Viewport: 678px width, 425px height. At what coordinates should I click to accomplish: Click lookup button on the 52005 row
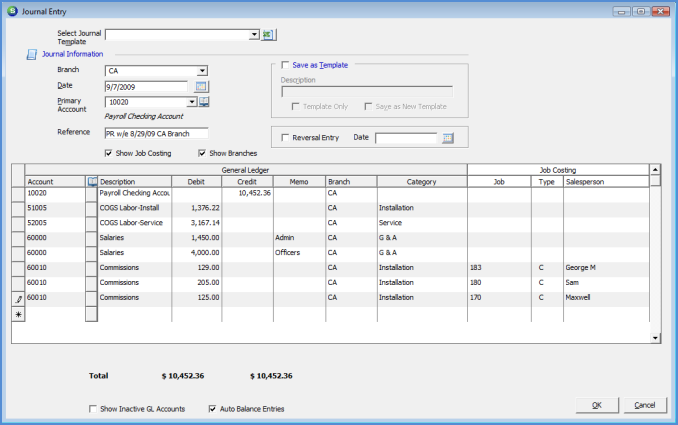point(91,224)
